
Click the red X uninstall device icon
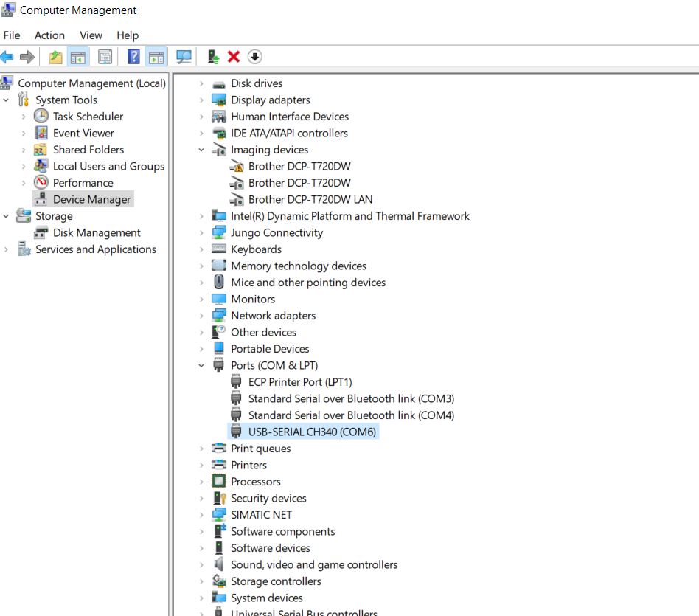(234, 57)
